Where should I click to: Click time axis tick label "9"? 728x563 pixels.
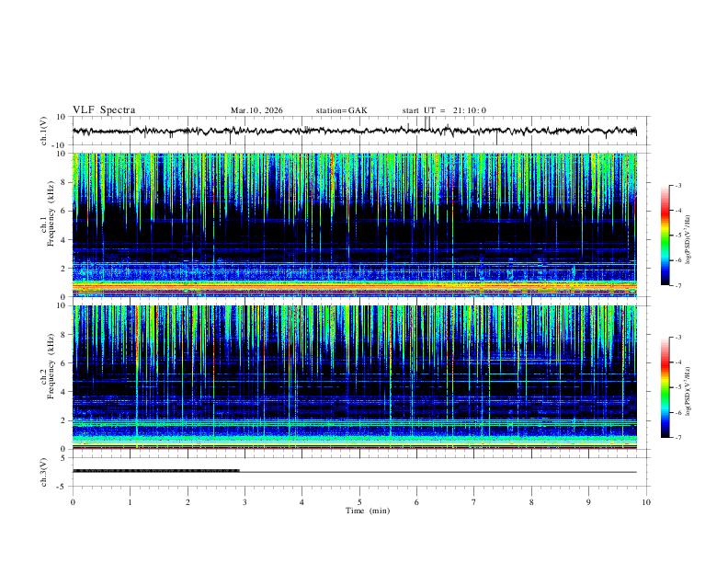pyautogui.click(x=588, y=502)
